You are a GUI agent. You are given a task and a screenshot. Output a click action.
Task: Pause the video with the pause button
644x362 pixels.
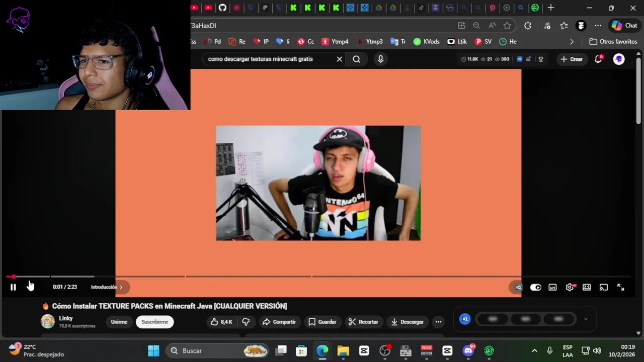coord(13,287)
